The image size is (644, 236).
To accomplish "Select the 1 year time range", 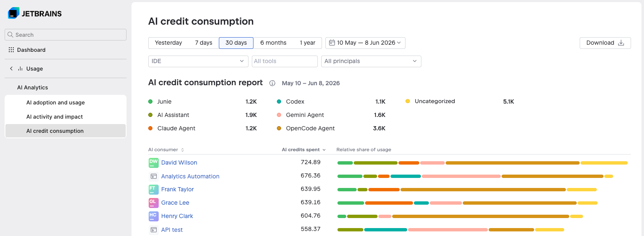I will [307, 43].
